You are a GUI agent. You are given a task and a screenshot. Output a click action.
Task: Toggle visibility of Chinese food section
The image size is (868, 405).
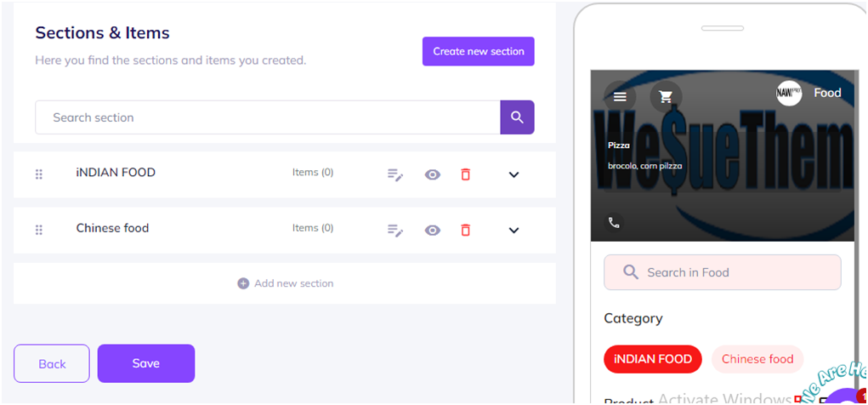(x=433, y=230)
